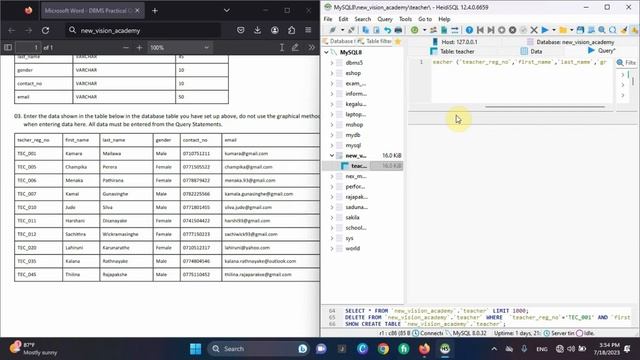The width and height of the screenshot is (640, 360).
Task: Open a new Firefox tab with plus button
Action: click(x=155, y=11)
